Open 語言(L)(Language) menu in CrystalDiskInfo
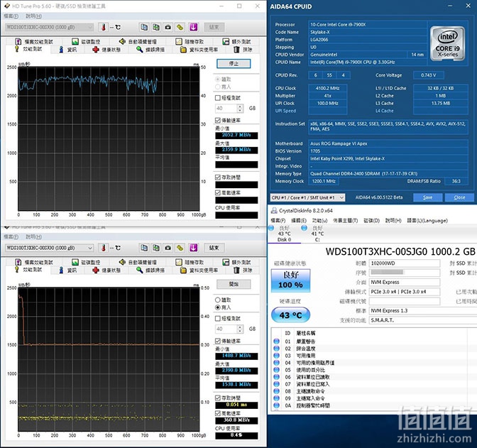Viewport: 477px width, 448px height. pos(427,220)
